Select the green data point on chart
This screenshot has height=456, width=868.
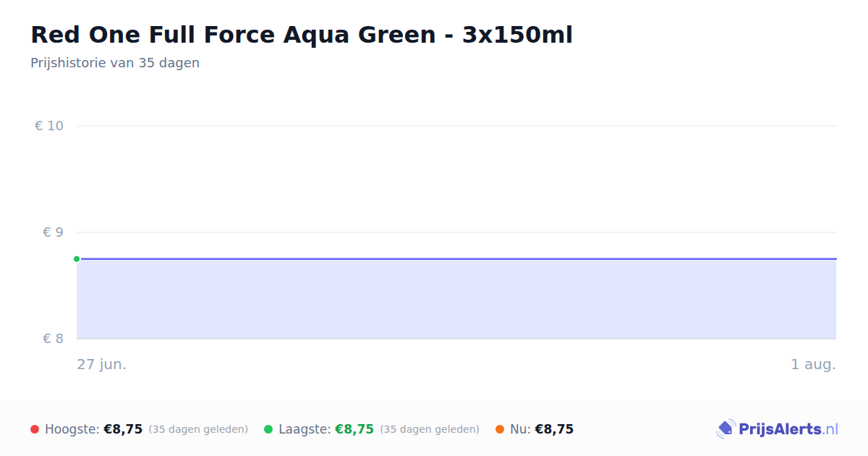77,258
